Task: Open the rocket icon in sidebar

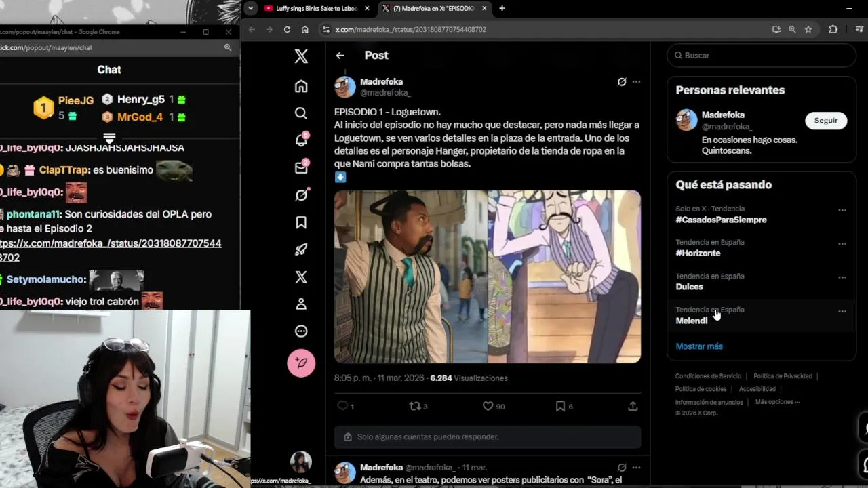Action: coord(301,249)
